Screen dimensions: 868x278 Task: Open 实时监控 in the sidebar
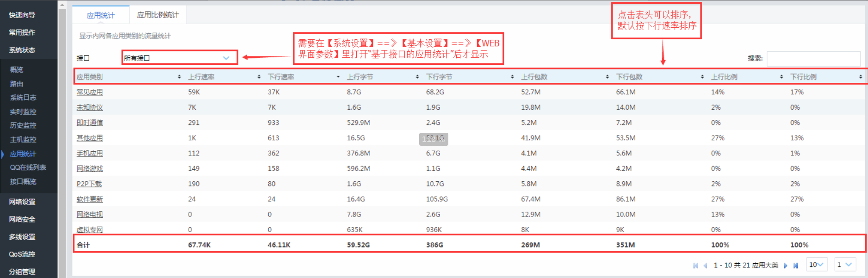click(23, 111)
